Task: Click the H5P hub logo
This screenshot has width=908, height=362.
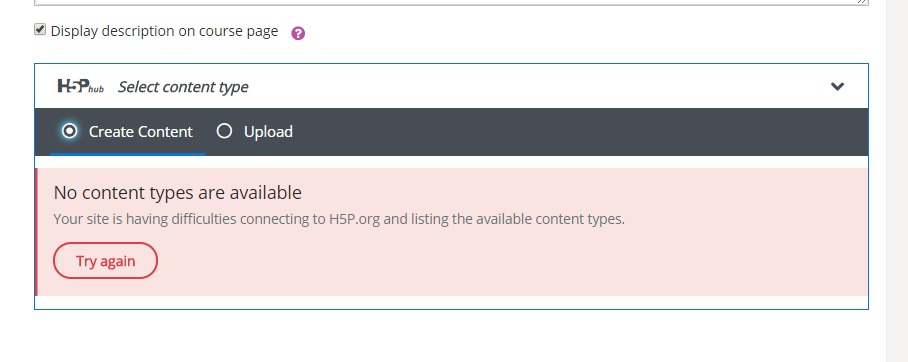Action: coord(80,87)
